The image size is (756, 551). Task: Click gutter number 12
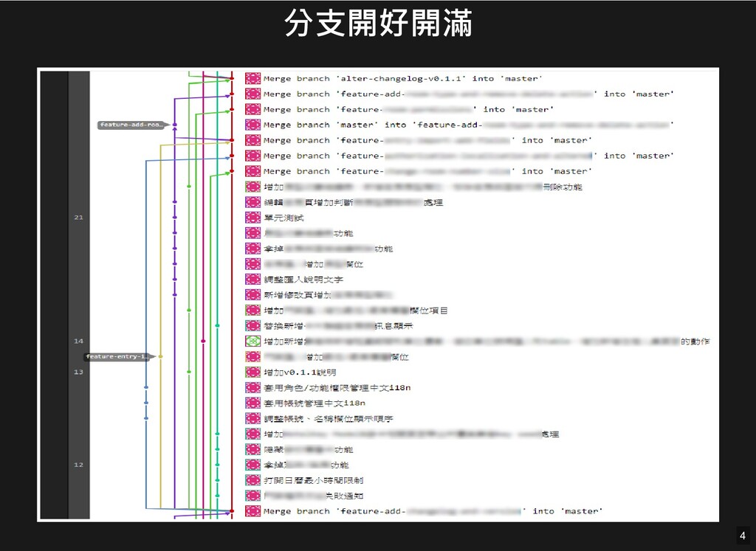click(x=78, y=465)
